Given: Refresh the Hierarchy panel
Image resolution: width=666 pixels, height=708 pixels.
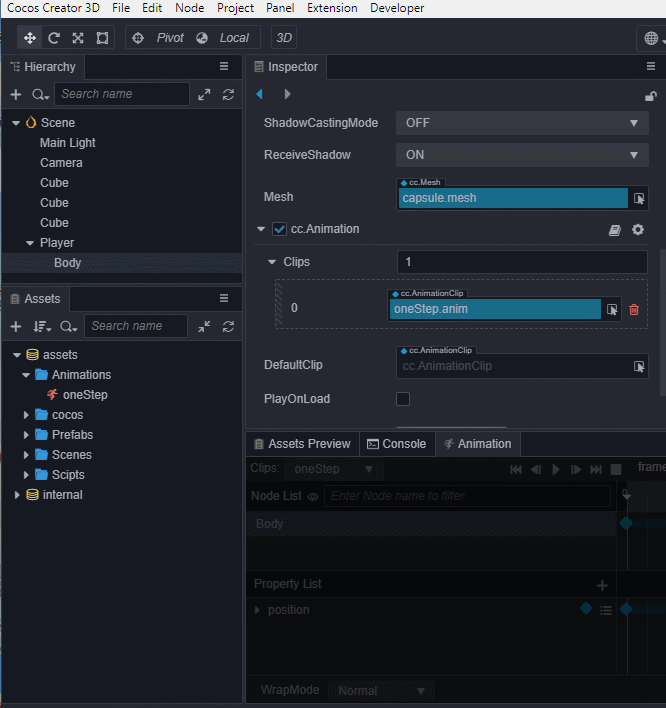Looking at the screenshot, I should [228, 94].
